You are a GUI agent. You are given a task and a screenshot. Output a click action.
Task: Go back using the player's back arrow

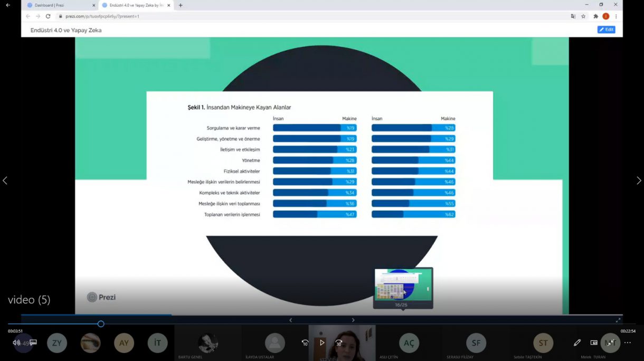(8, 5)
